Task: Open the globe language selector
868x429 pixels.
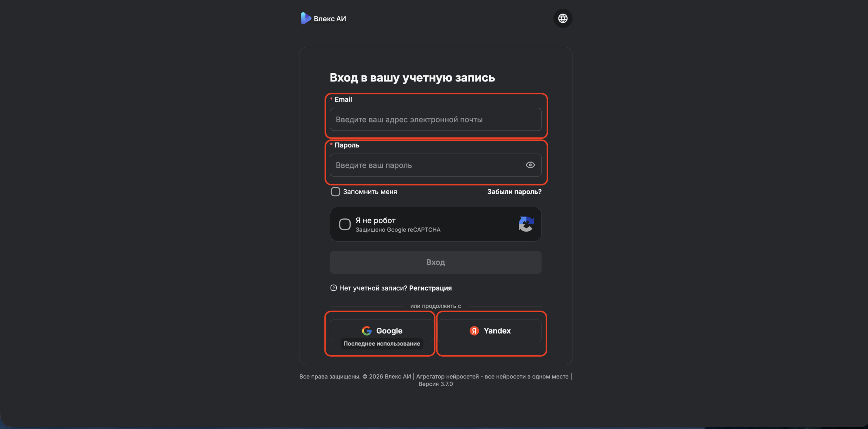Action: 563,18
